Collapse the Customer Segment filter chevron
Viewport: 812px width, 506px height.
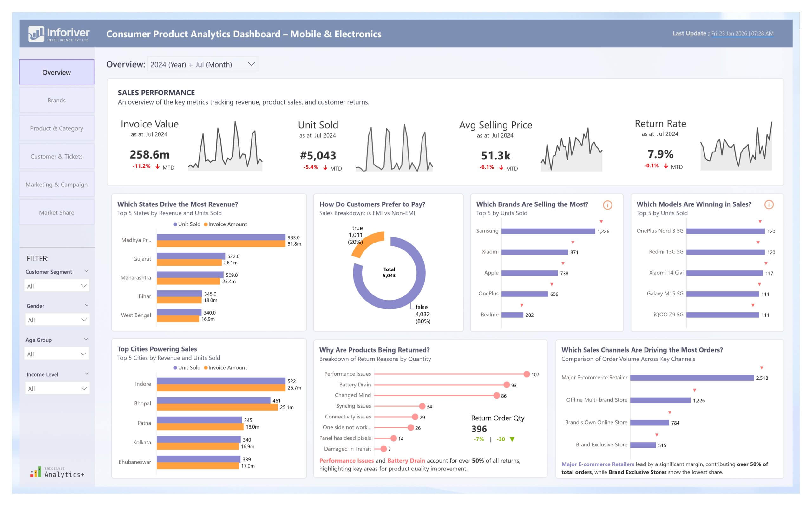(x=86, y=271)
